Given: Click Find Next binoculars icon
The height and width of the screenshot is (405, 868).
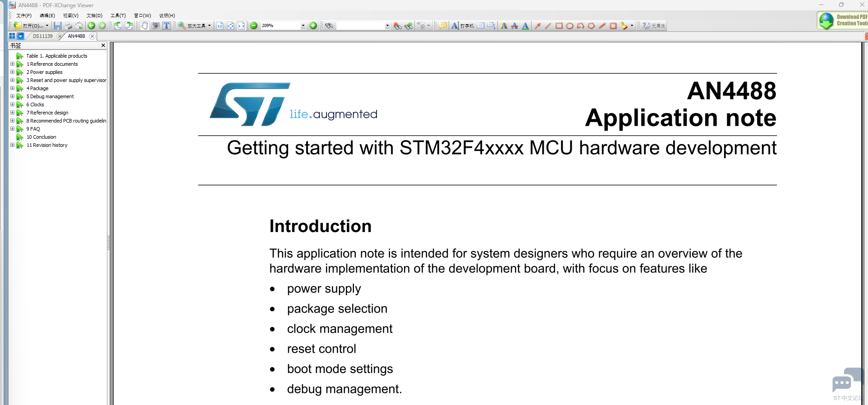Looking at the screenshot, I should pyautogui.click(x=409, y=26).
